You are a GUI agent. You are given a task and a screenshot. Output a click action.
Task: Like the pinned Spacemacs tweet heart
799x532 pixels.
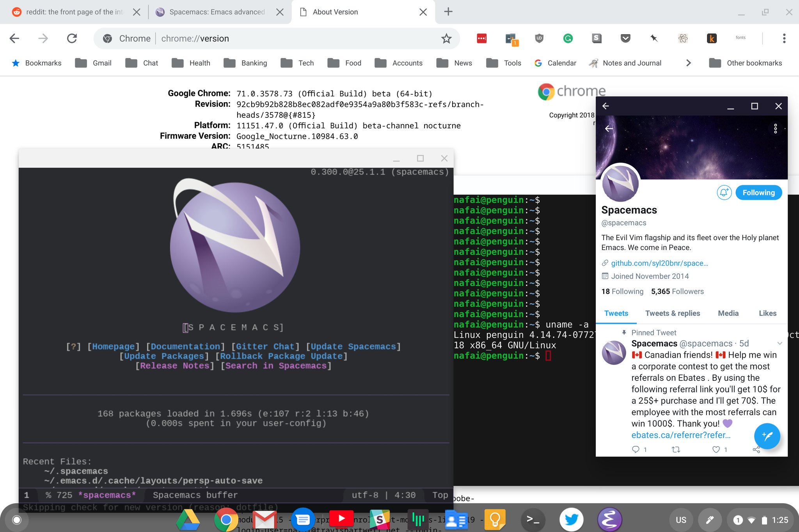(716, 449)
